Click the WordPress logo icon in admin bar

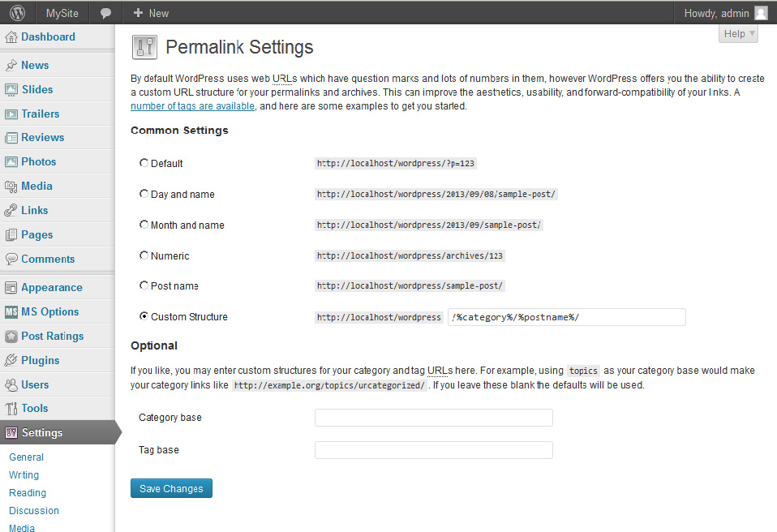point(17,13)
